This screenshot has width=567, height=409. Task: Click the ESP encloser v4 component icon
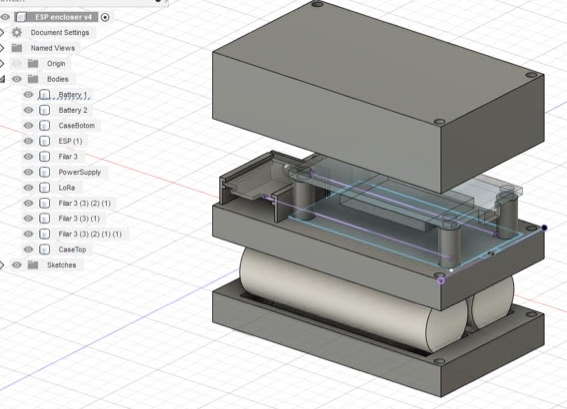(x=21, y=17)
